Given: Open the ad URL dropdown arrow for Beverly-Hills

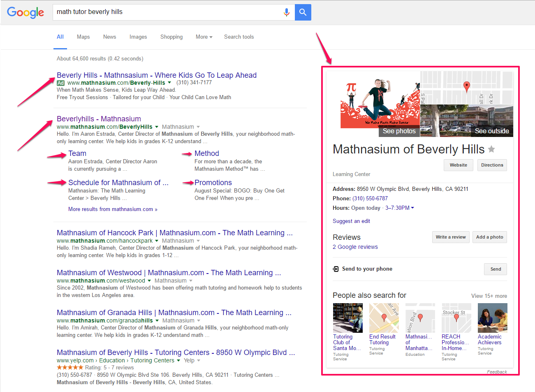Looking at the screenshot, I should point(169,83).
